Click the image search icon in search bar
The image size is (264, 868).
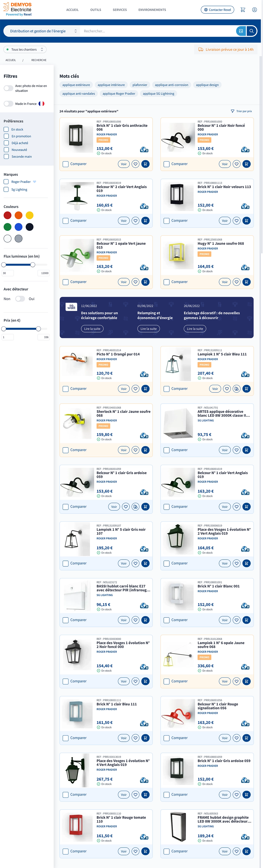click(241, 31)
